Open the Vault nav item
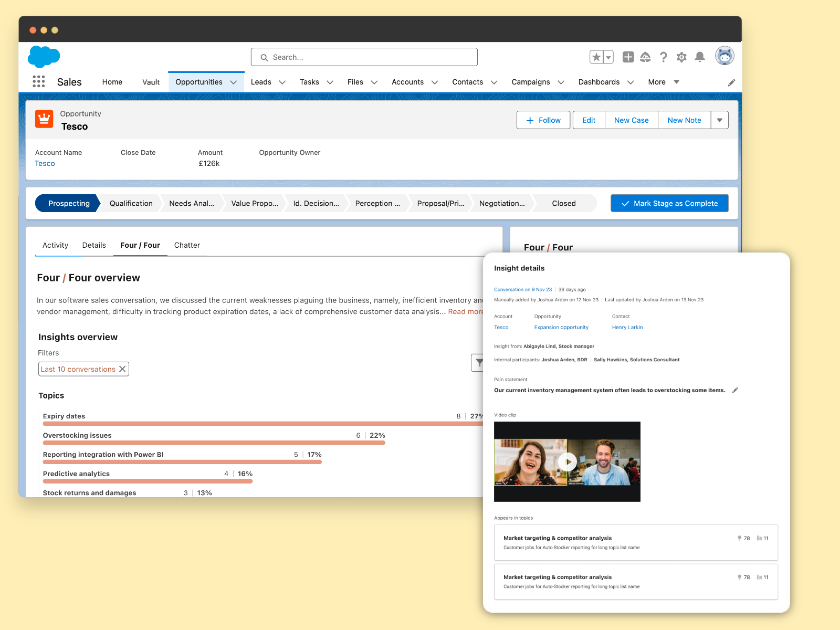 [151, 82]
